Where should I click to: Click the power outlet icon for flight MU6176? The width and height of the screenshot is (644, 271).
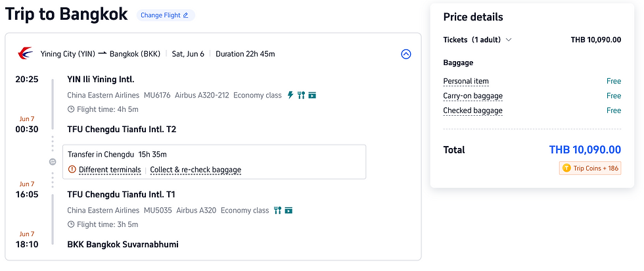tap(290, 95)
